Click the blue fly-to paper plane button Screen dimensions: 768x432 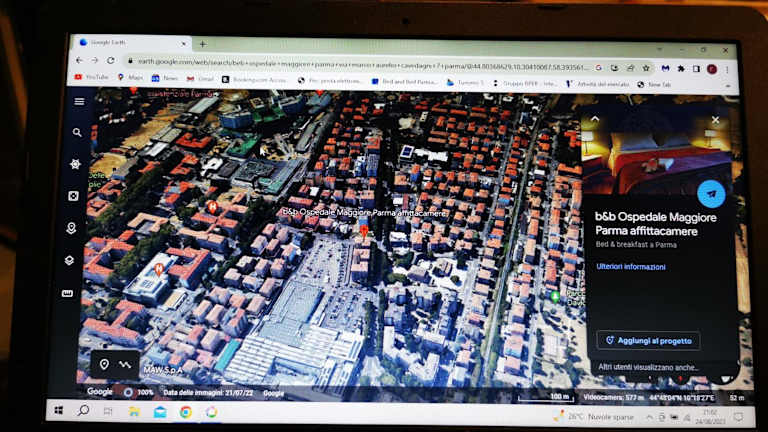click(711, 193)
